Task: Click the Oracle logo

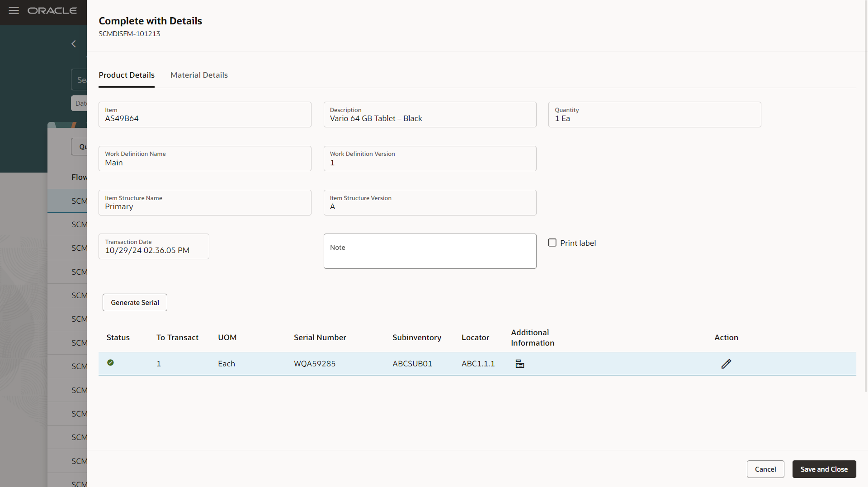Action: [x=52, y=10]
